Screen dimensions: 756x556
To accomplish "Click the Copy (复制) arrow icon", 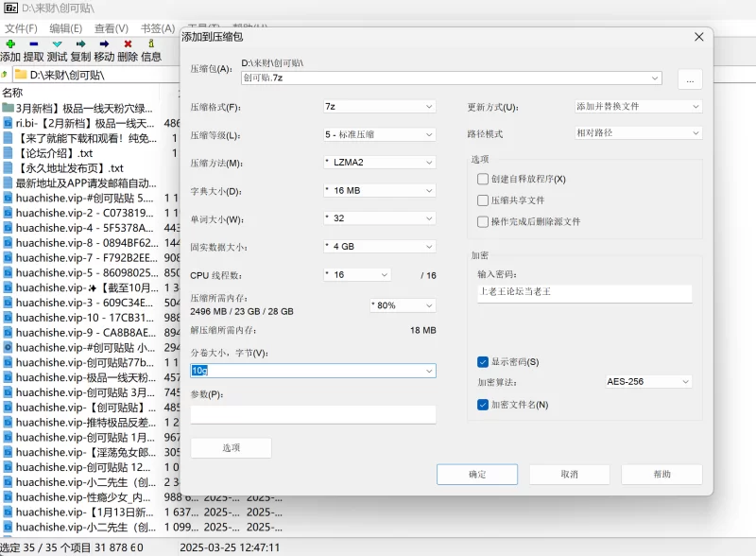I will pyautogui.click(x=80, y=43).
